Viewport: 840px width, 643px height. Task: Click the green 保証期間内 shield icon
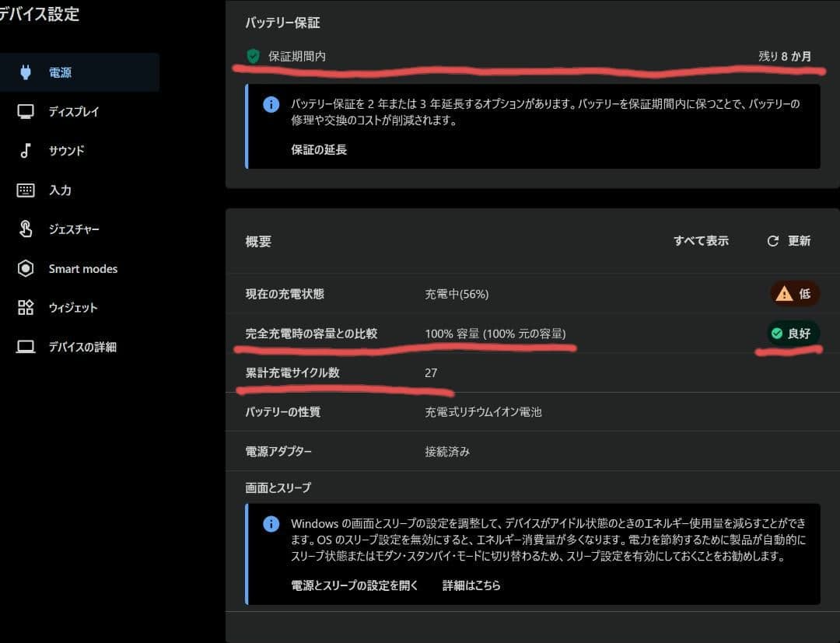point(251,56)
